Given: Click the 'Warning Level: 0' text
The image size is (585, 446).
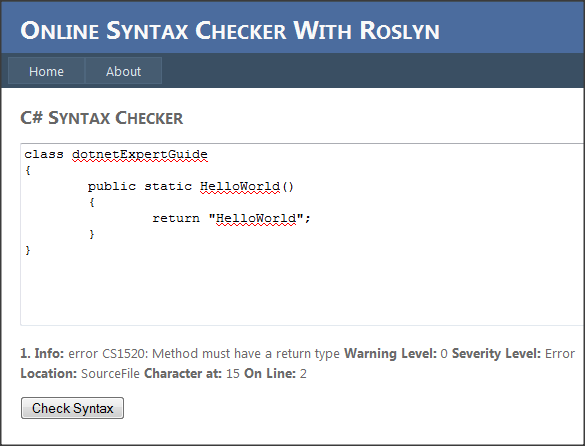Looking at the screenshot, I should point(396,353).
